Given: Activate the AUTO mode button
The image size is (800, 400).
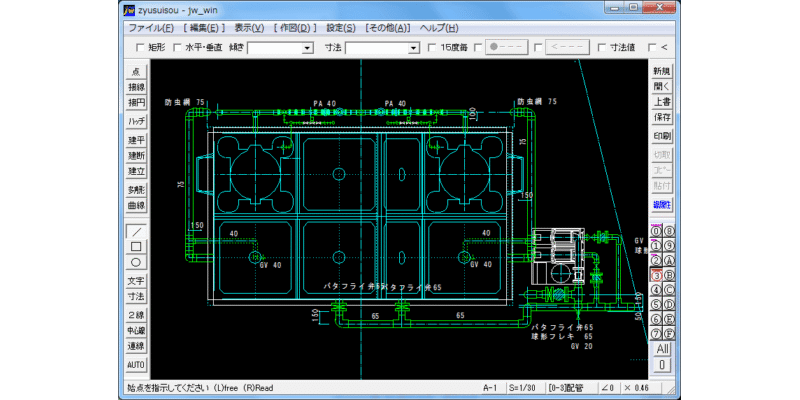Looking at the screenshot, I should (x=136, y=365).
